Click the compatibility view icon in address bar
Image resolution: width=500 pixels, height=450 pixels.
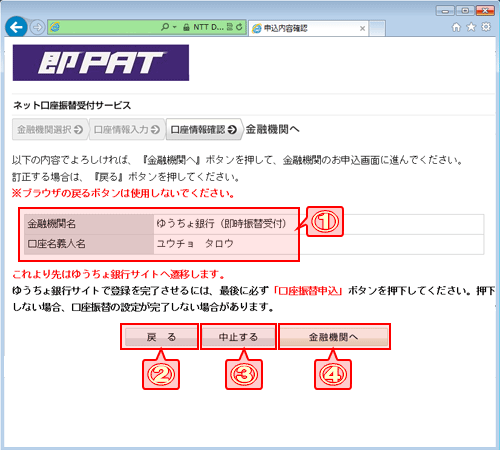pos(230,27)
